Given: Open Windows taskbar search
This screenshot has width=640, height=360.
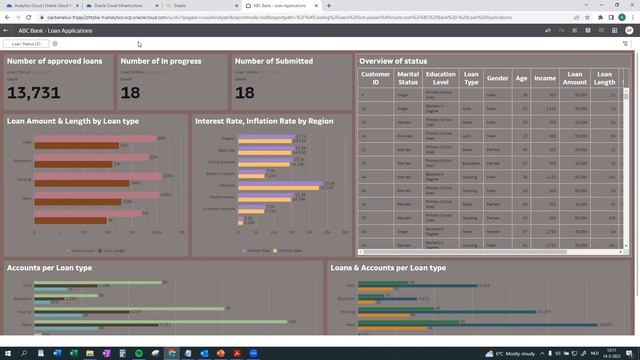Looking at the screenshot, I should coord(24,353).
